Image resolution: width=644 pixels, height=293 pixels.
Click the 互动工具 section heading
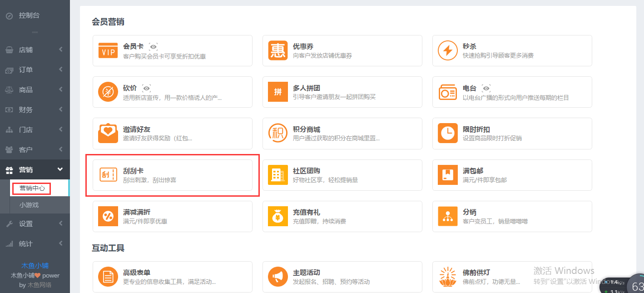(x=108, y=248)
